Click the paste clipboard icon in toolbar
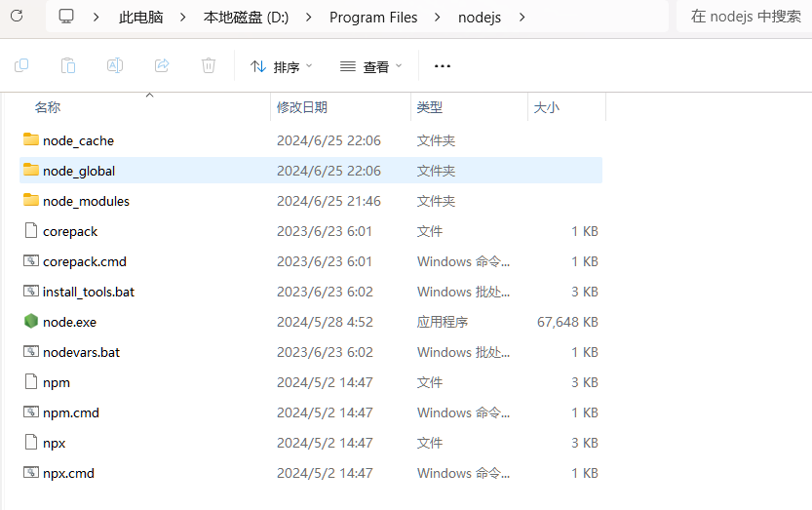Screen dimensions: 812x510 click(x=68, y=66)
